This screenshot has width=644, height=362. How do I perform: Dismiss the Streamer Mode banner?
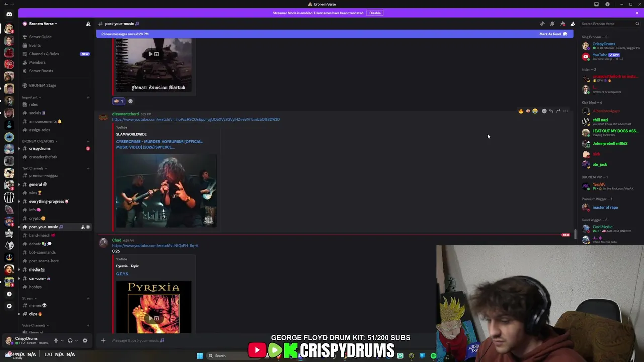click(x=637, y=13)
